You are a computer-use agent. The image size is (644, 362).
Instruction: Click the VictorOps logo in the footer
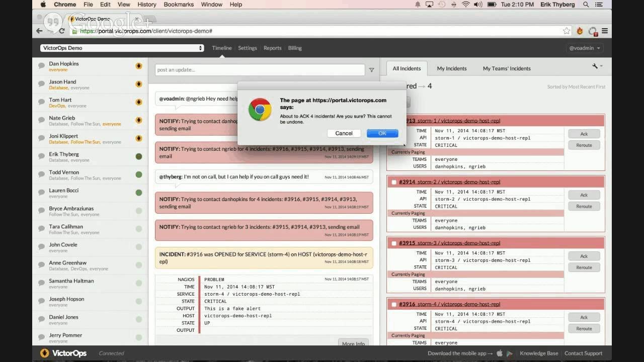coord(63,353)
